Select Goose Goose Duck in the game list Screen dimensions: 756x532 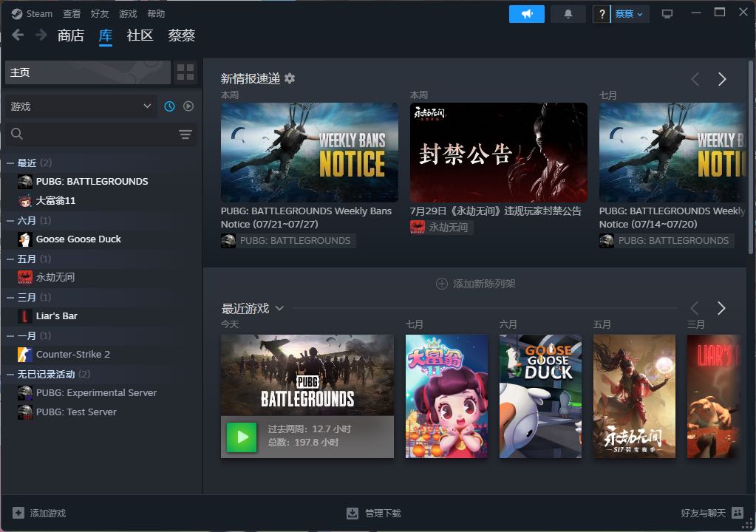coord(78,239)
